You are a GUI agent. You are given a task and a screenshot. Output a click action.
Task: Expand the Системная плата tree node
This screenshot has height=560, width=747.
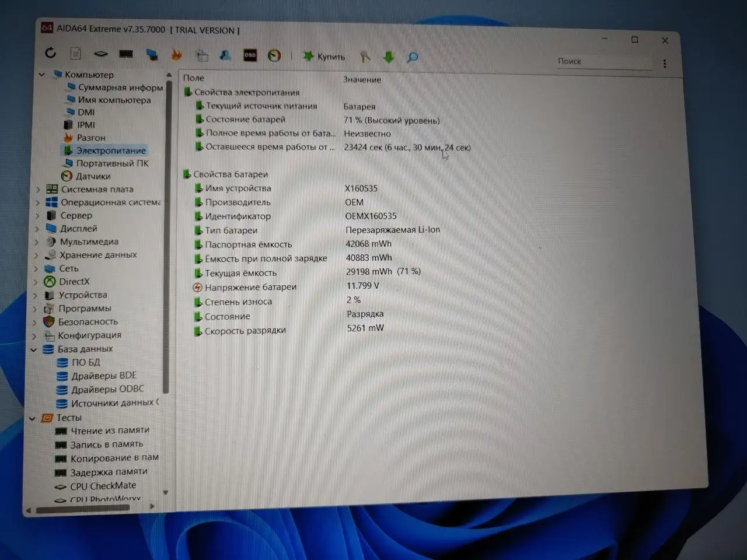[x=38, y=189]
